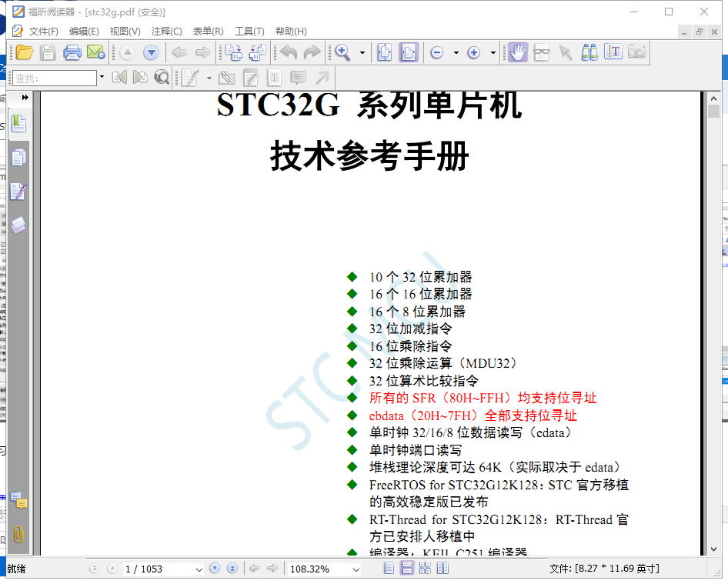
Task: Click Find Previous icon beside search box
Action: (x=119, y=78)
